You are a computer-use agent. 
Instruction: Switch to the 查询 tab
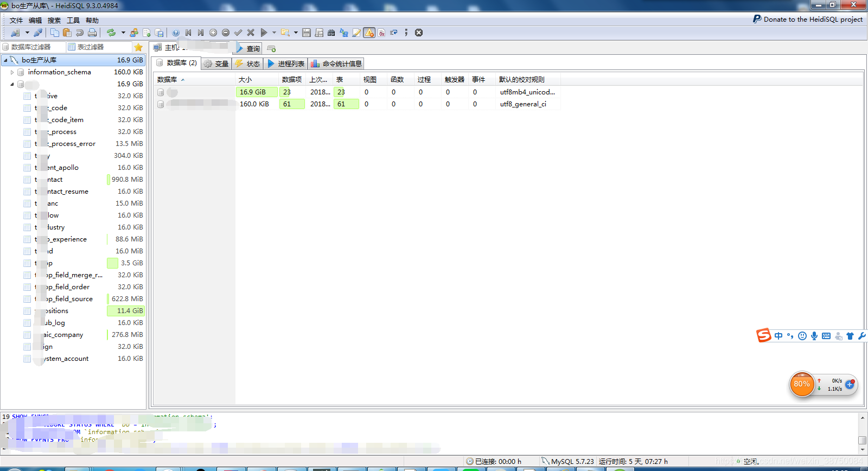pyautogui.click(x=248, y=48)
